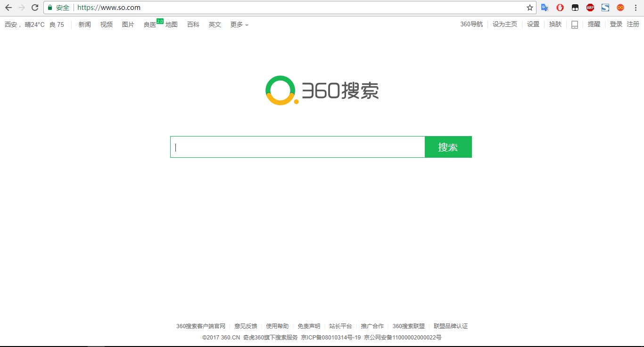
Task: Open 意见反馈 feedback link
Action: click(246, 326)
